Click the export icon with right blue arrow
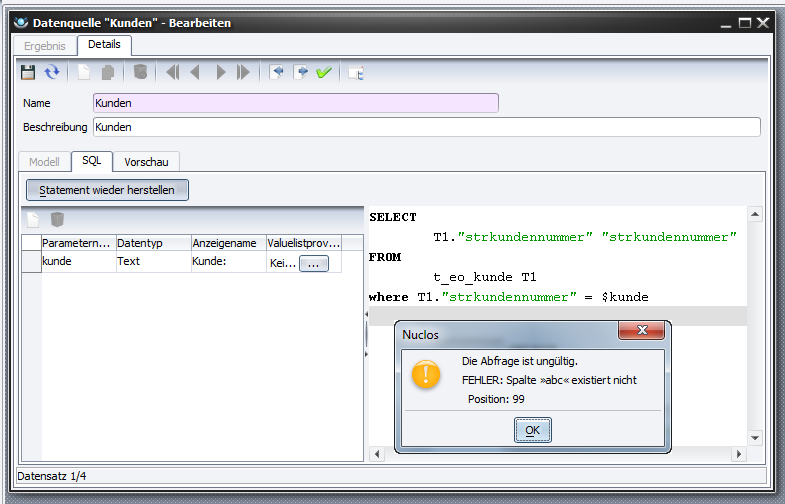The height and width of the screenshot is (504, 785). coord(300,73)
